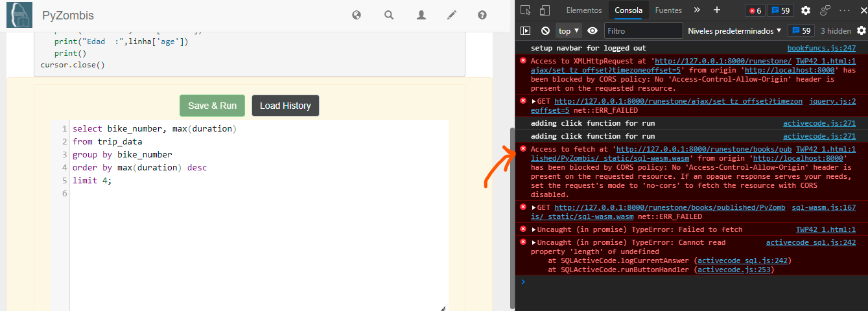The width and height of the screenshot is (868, 311).
Task: Open jquery.js:2 source link
Action: 832,101
